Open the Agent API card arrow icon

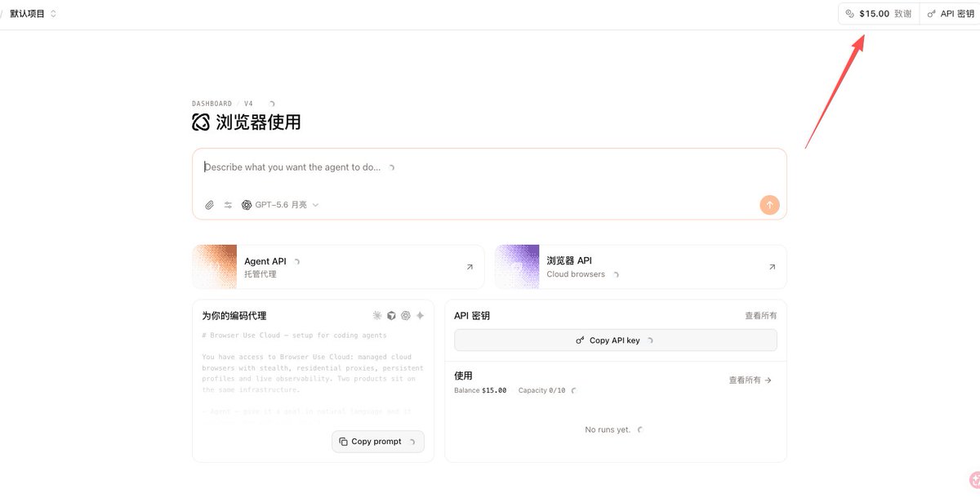click(470, 267)
